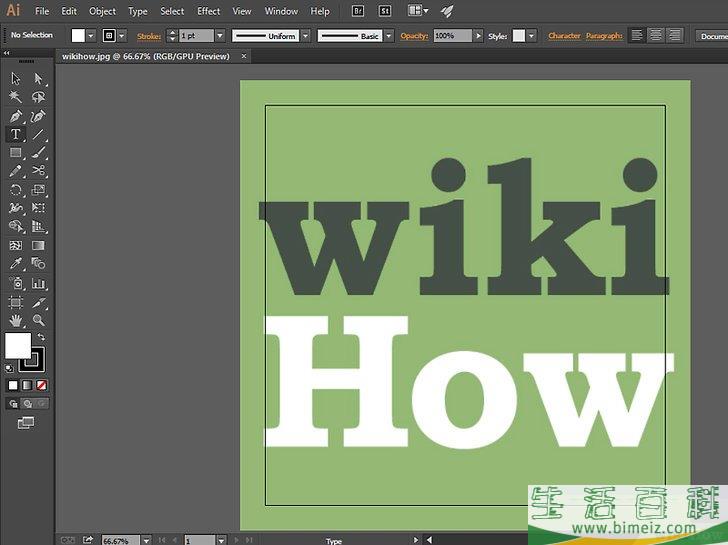
Task: Select the Rectangle tool
Action: (x=16, y=152)
